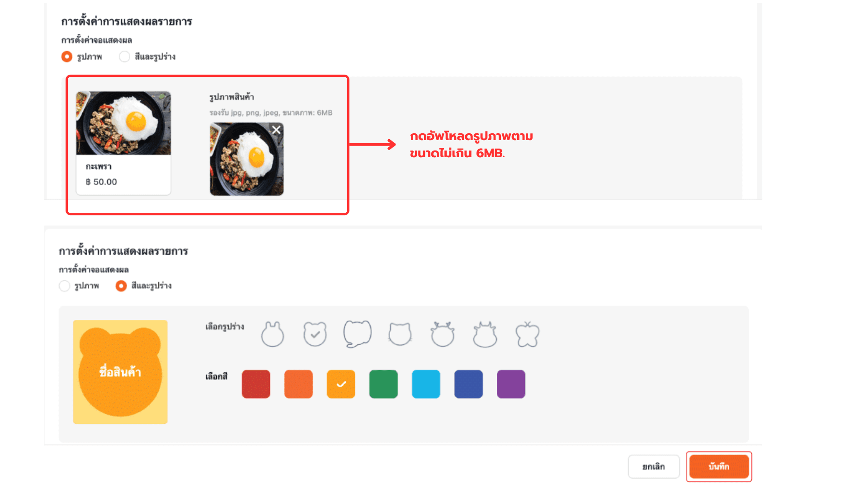Pick the cat shape icon
868x488 pixels.
(x=400, y=334)
